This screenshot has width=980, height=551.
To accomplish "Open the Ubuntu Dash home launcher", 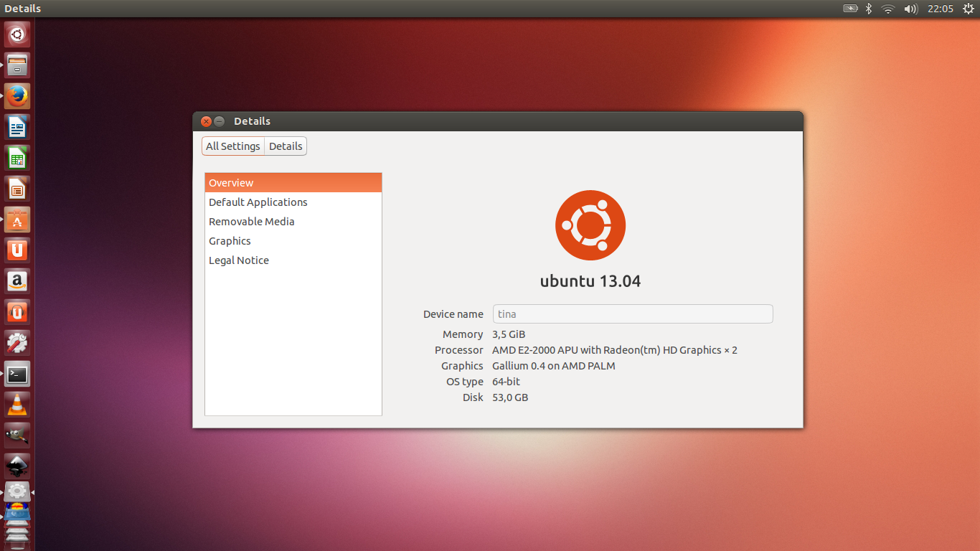I will 17,34.
